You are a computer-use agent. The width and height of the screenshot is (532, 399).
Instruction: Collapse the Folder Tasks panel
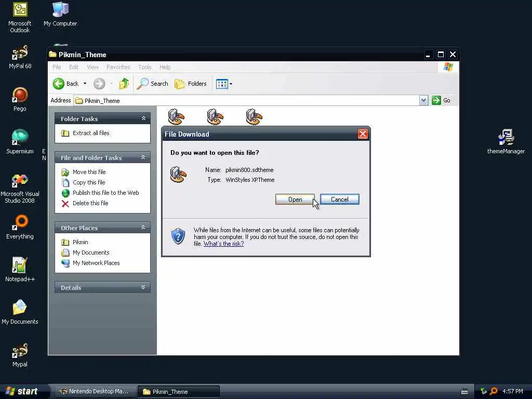click(143, 118)
